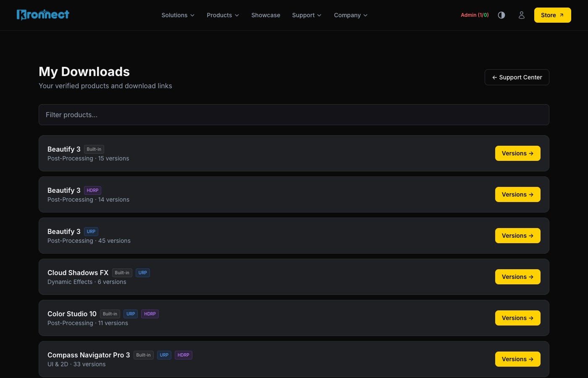Open the Company dropdown
The image size is (588, 378).
pyautogui.click(x=351, y=15)
